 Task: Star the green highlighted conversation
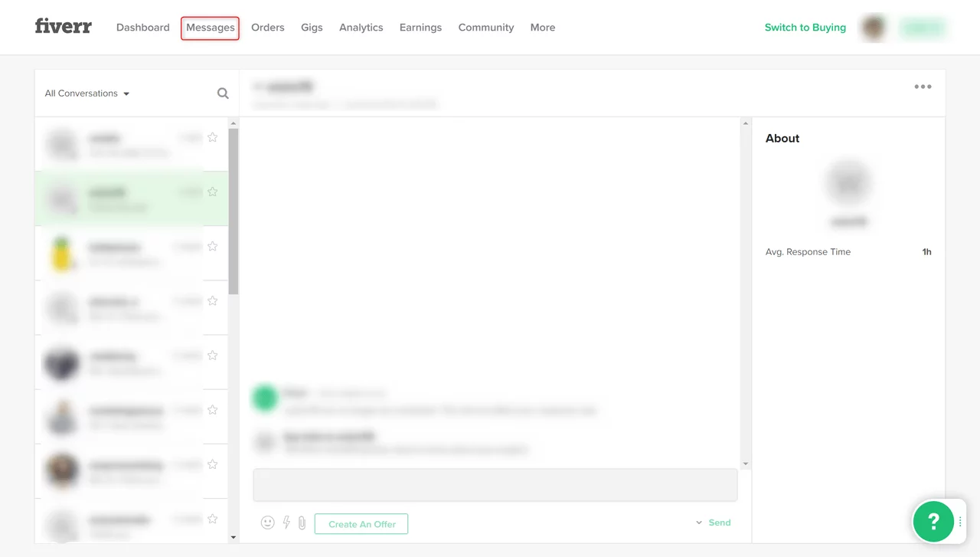(x=213, y=192)
